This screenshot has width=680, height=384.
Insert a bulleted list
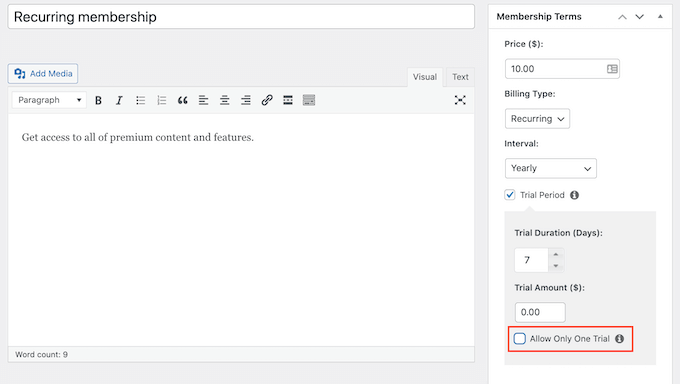tap(140, 100)
